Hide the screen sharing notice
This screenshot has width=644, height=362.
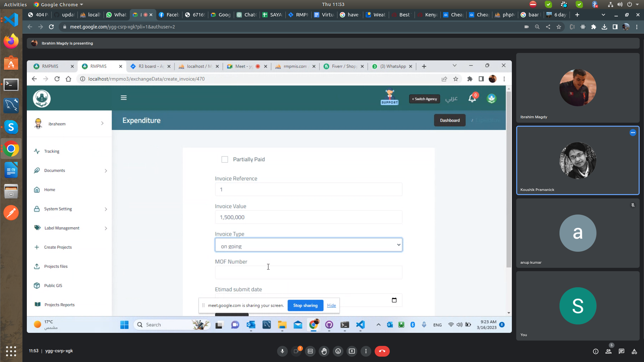331,305
